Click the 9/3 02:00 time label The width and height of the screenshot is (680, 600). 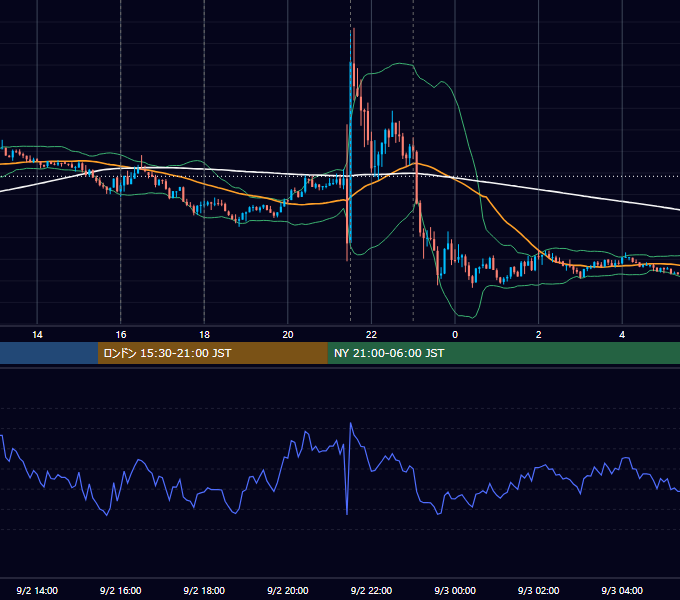click(539, 590)
